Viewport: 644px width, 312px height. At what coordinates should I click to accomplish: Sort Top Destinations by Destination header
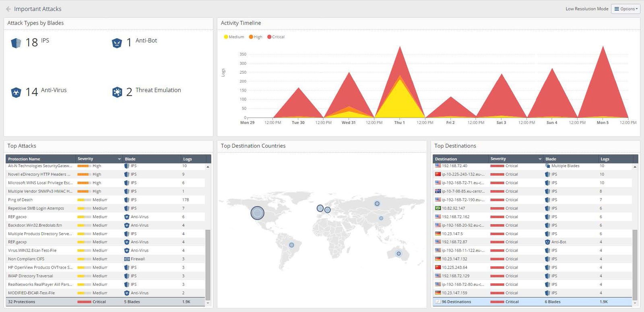446,159
